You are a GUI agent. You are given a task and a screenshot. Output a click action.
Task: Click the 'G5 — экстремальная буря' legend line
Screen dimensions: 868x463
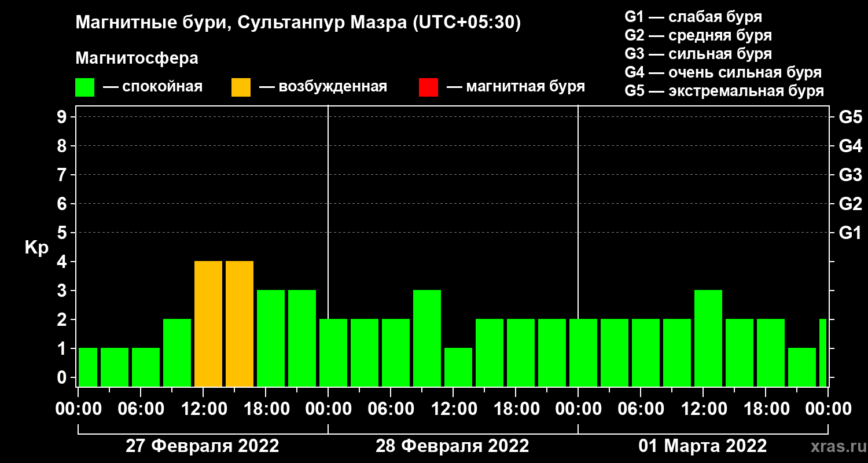[724, 91]
